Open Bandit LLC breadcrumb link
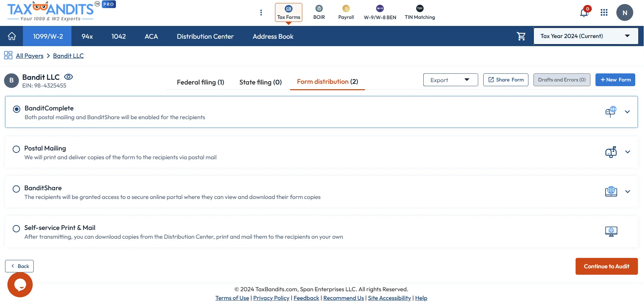The width and height of the screenshot is (644, 302). tap(68, 56)
